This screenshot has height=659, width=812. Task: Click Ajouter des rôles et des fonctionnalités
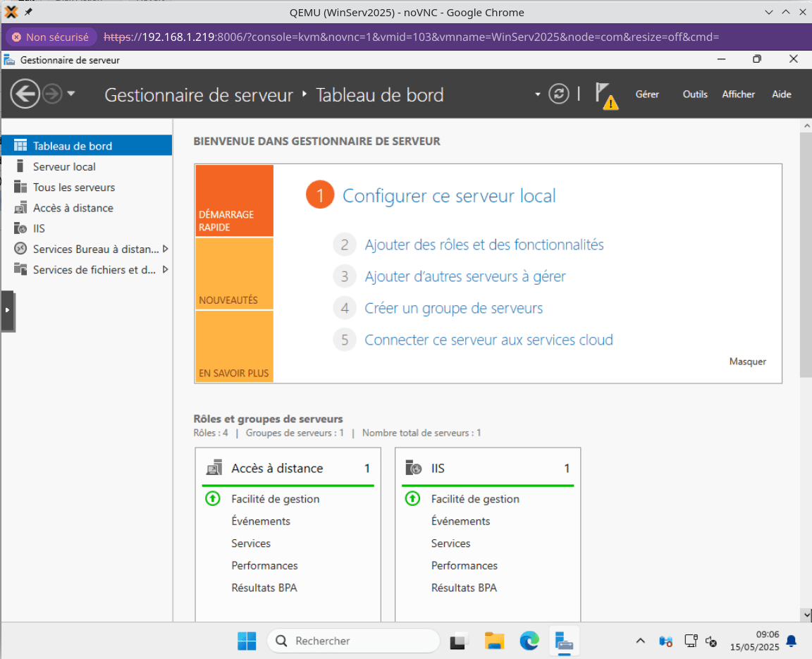tap(484, 245)
